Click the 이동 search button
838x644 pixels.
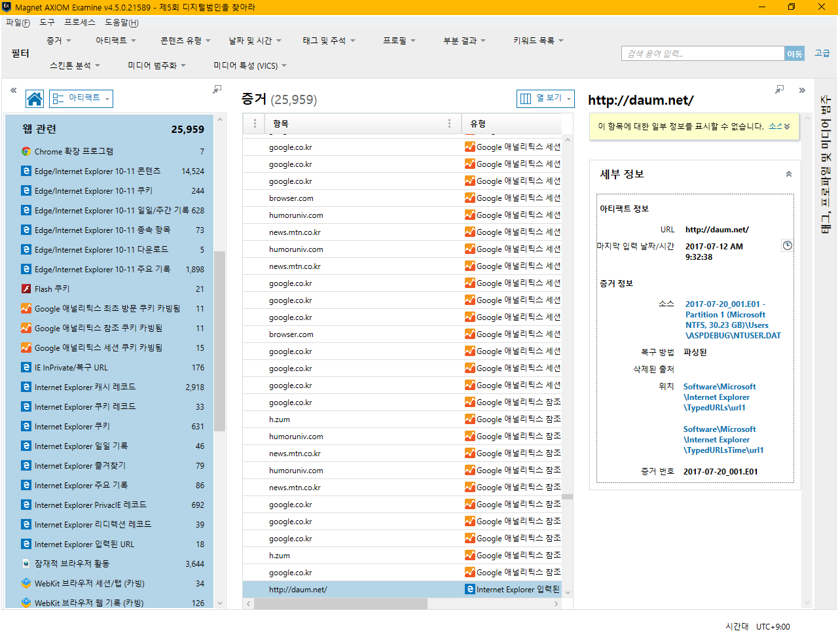[794, 54]
